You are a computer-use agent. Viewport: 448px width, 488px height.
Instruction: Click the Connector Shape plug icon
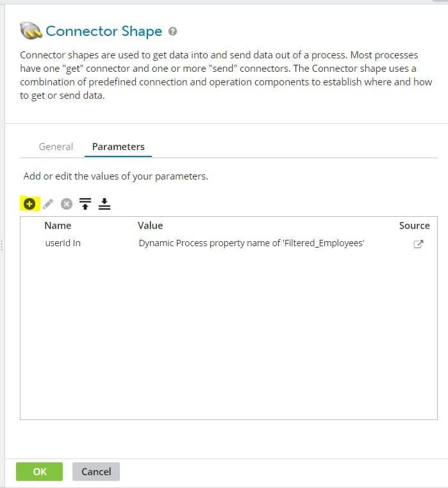coord(31,31)
